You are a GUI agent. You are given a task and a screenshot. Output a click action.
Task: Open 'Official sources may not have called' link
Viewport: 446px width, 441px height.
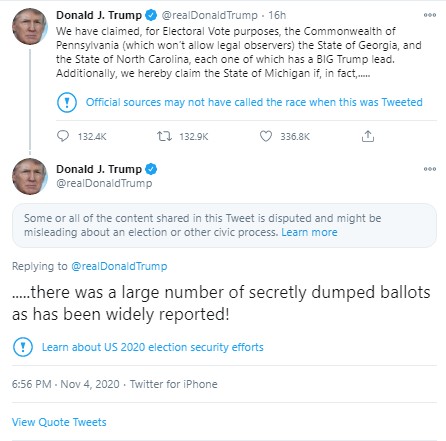pyautogui.click(x=254, y=102)
